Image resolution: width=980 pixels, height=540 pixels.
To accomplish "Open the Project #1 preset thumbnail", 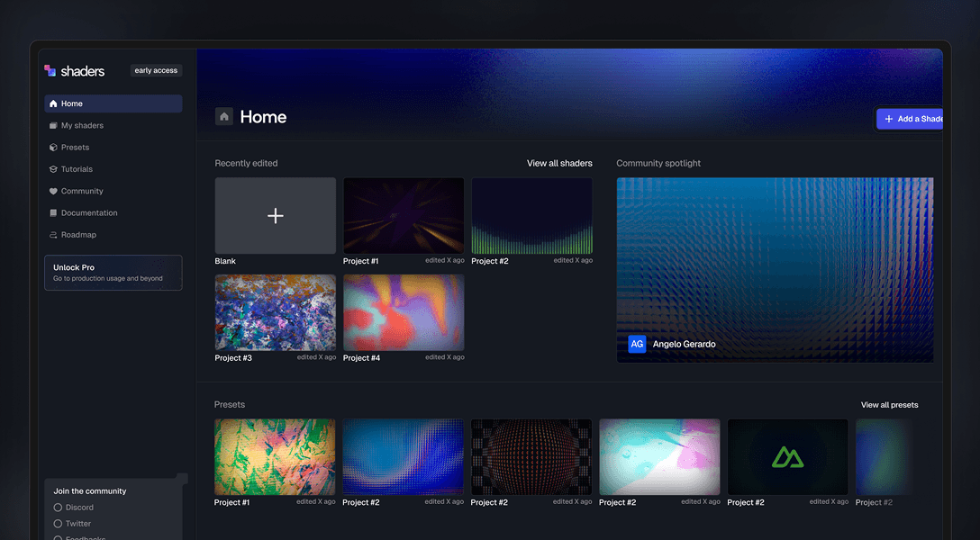I will click(x=275, y=457).
